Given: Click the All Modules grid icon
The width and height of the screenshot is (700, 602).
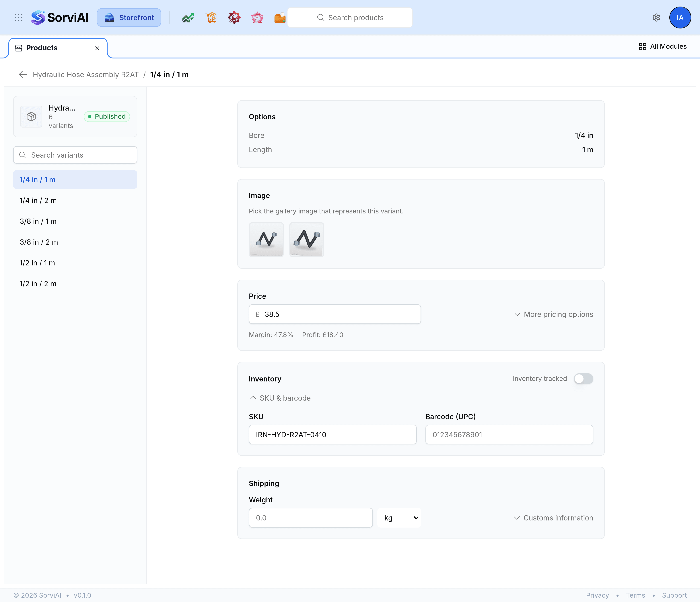Looking at the screenshot, I should tap(642, 47).
